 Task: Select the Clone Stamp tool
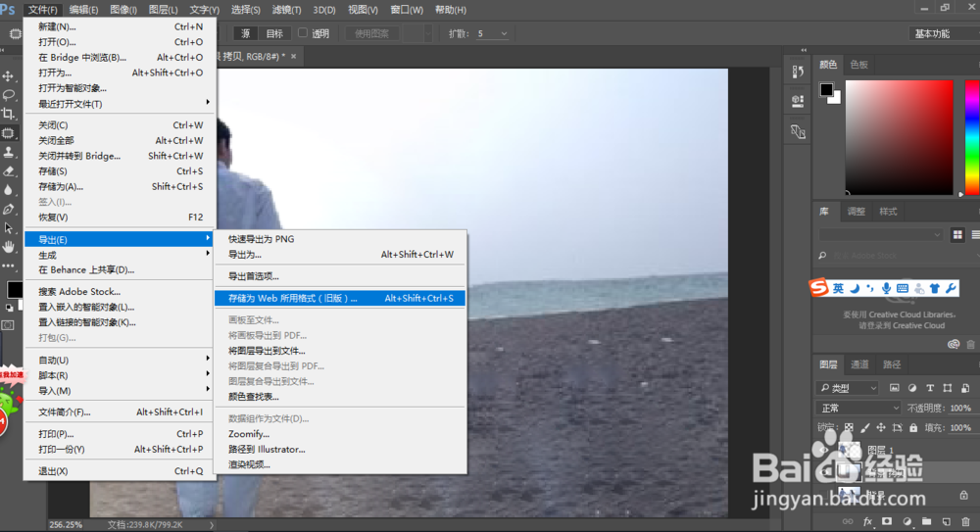click(x=8, y=152)
